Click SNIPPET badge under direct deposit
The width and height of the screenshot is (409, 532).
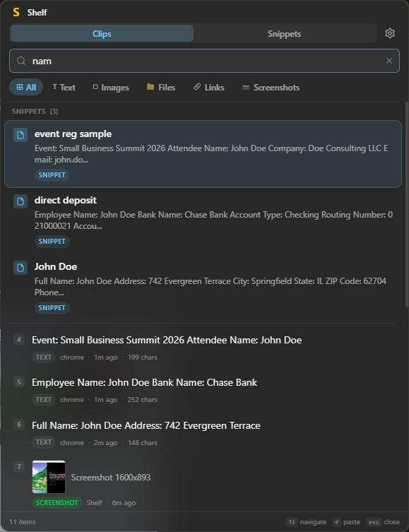(52, 242)
